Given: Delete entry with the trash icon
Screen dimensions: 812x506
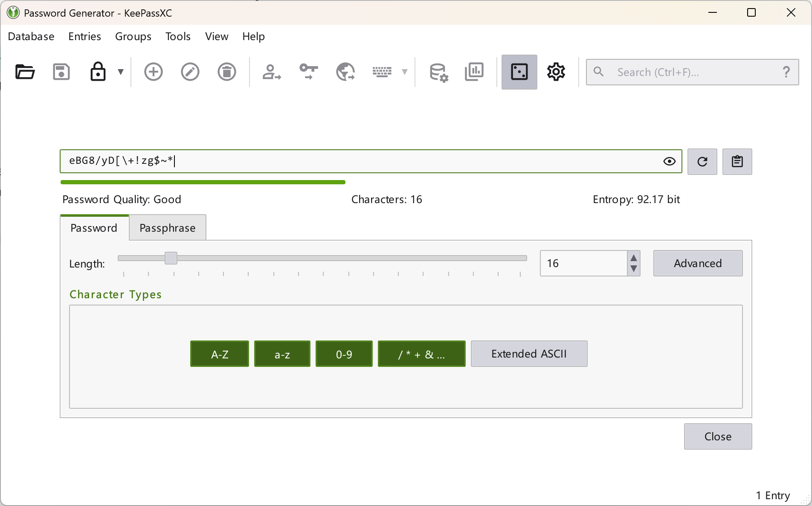Looking at the screenshot, I should [x=227, y=72].
